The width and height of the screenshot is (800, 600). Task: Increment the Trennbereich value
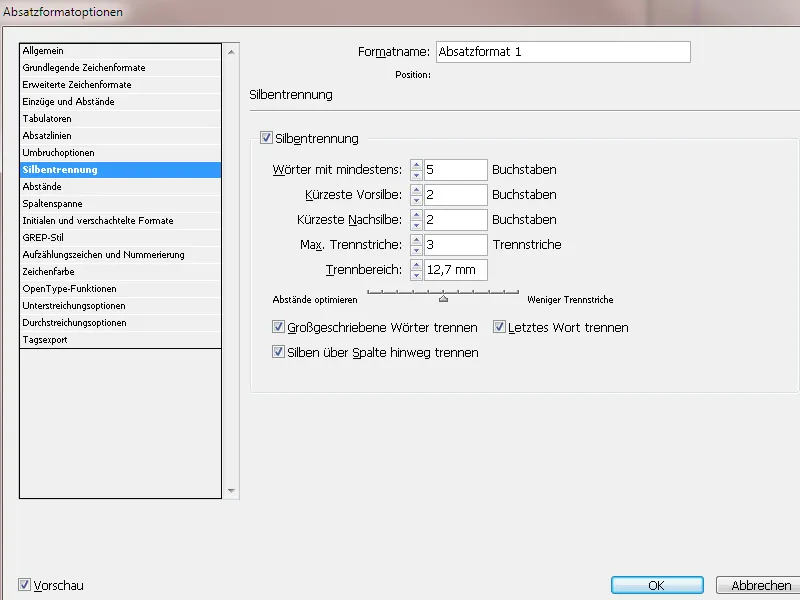[x=416, y=266]
